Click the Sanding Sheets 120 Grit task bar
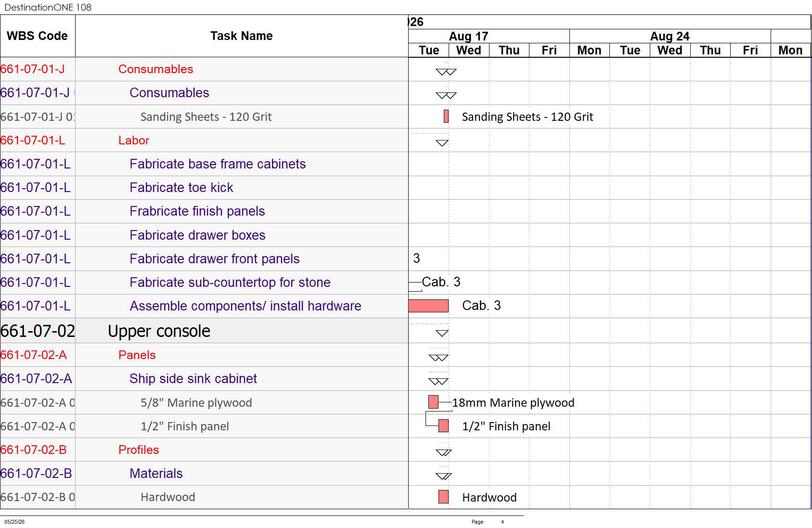Screen dimensions: 812x528 coord(446,116)
